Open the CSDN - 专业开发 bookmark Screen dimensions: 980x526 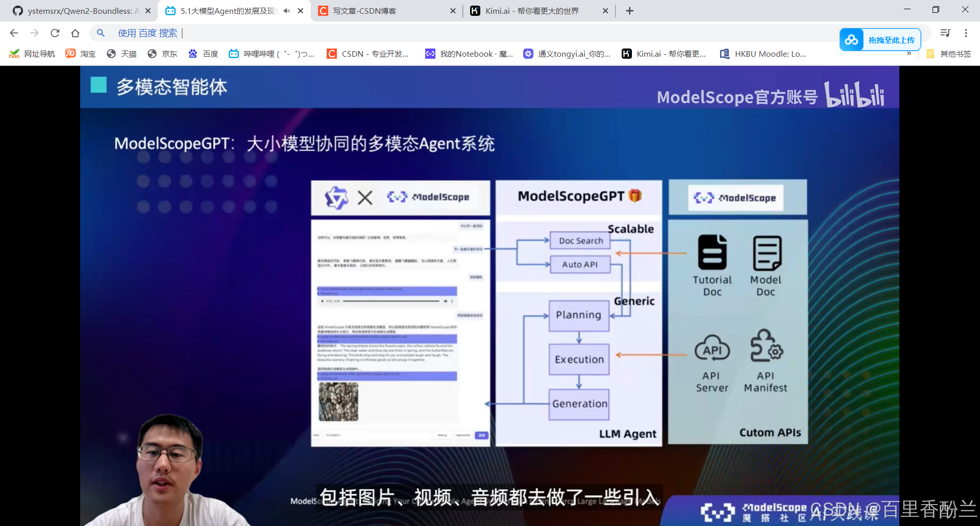[368, 54]
